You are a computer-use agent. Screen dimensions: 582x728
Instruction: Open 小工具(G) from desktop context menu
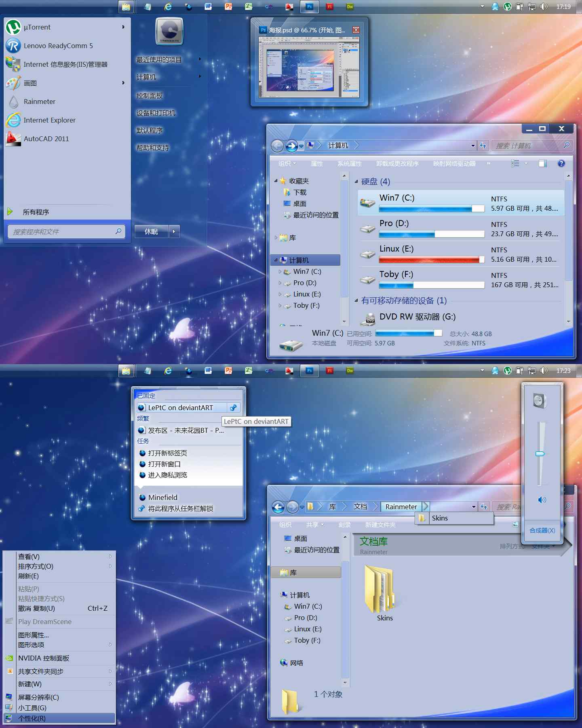59,708
